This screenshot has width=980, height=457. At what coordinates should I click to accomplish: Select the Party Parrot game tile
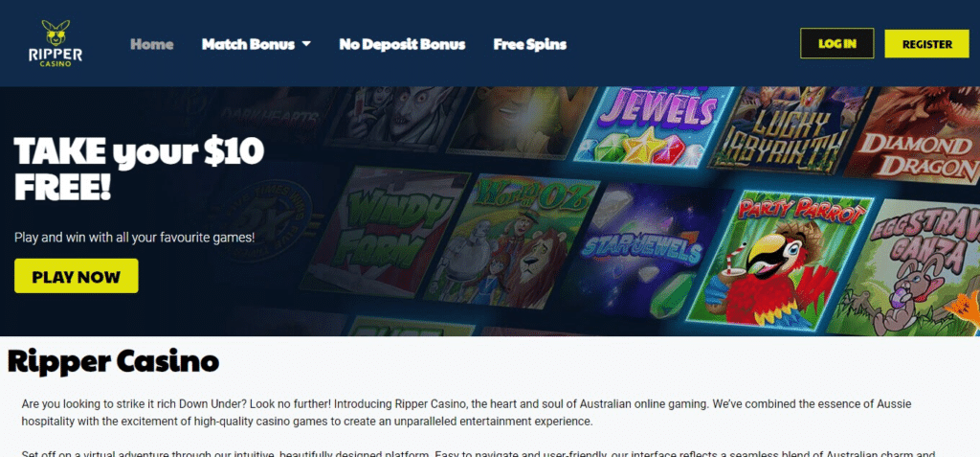(x=779, y=259)
